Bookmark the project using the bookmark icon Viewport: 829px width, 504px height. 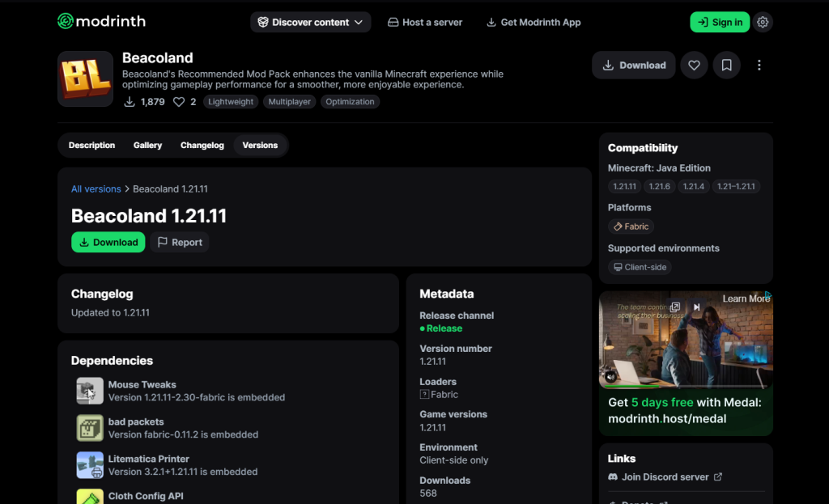(x=726, y=65)
